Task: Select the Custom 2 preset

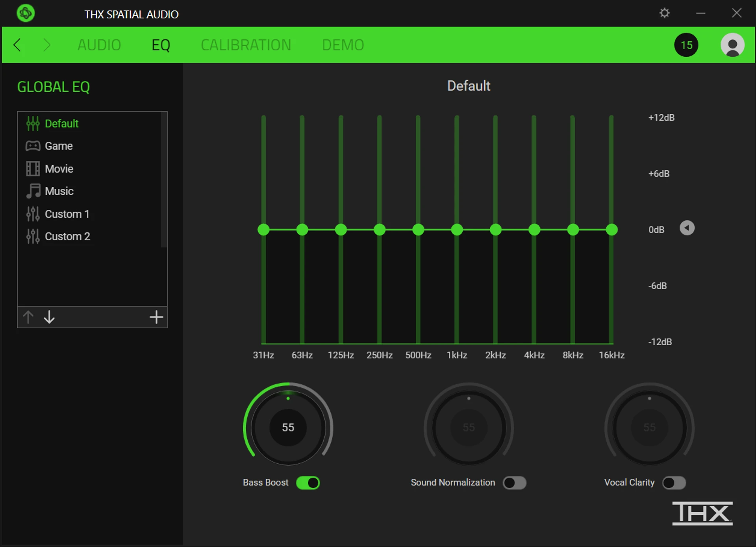Action: coord(89,236)
